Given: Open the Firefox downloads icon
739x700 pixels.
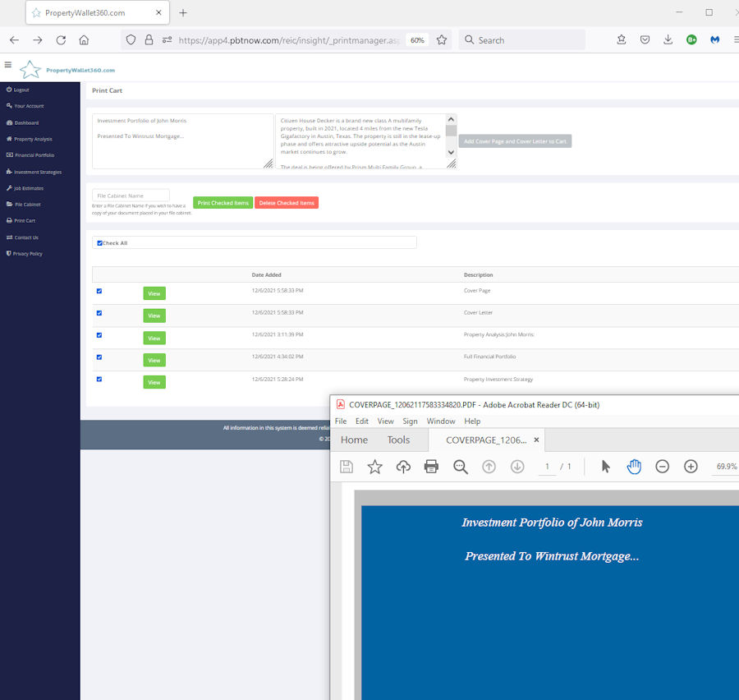Looking at the screenshot, I should click(668, 40).
